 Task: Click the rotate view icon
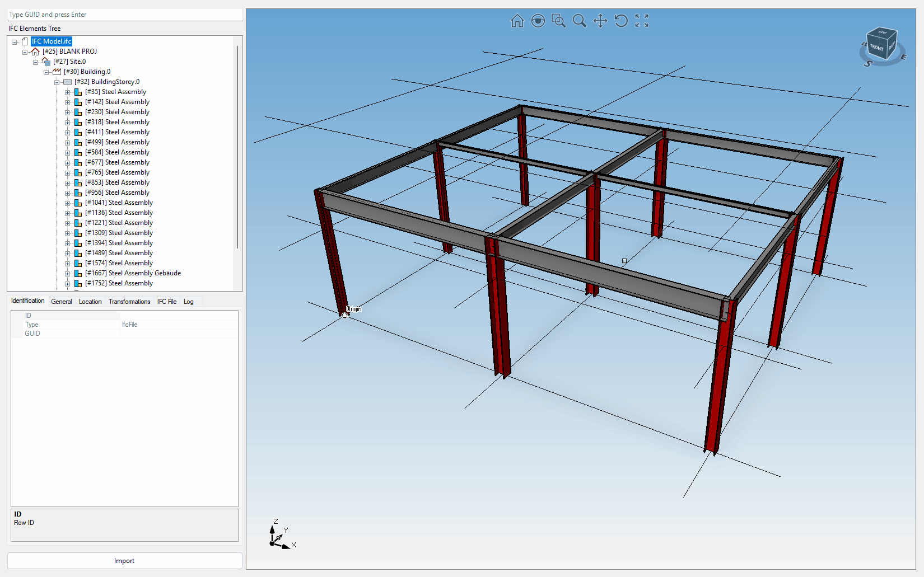[620, 21]
